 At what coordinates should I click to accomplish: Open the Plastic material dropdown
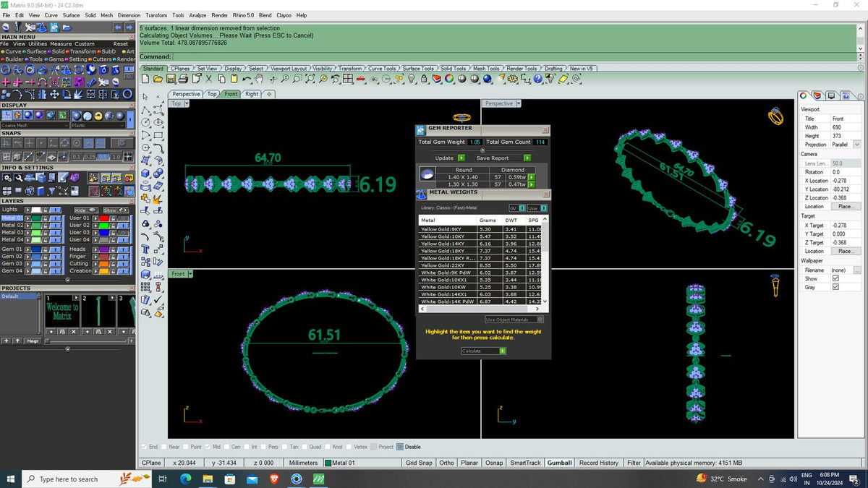[99, 125]
